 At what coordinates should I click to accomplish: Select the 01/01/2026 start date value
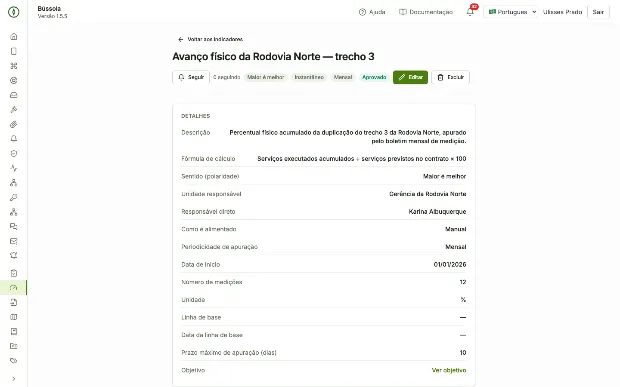pos(450,264)
